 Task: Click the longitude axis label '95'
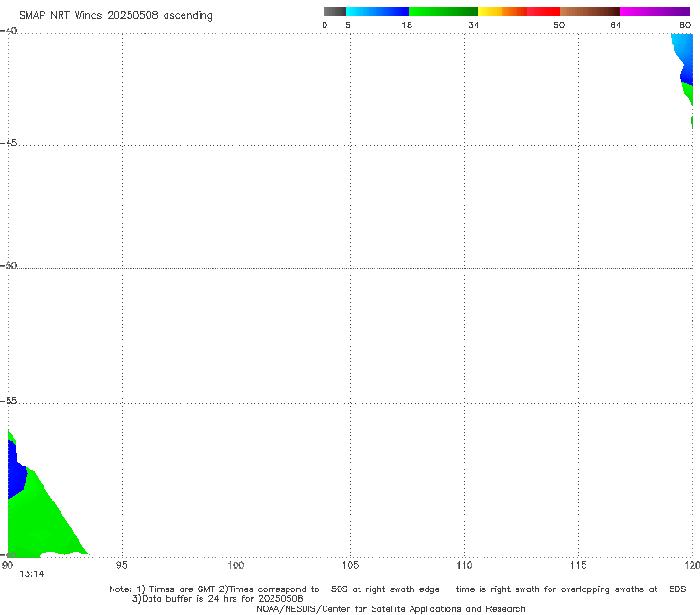click(121, 566)
